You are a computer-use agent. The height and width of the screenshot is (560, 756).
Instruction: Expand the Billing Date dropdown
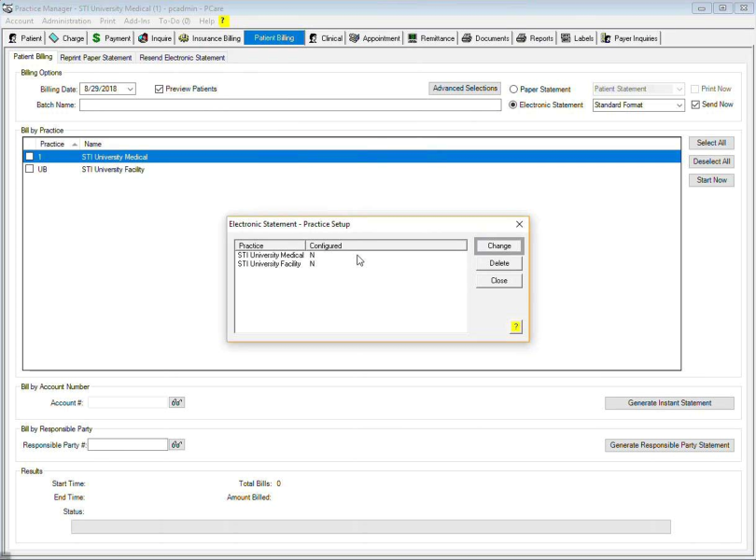pos(130,90)
